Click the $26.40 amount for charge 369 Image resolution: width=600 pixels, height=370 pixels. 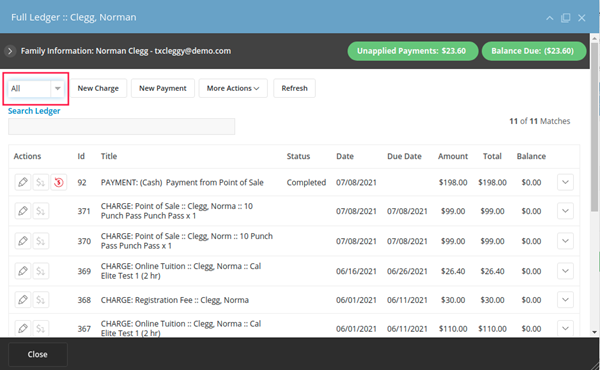(453, 271)
